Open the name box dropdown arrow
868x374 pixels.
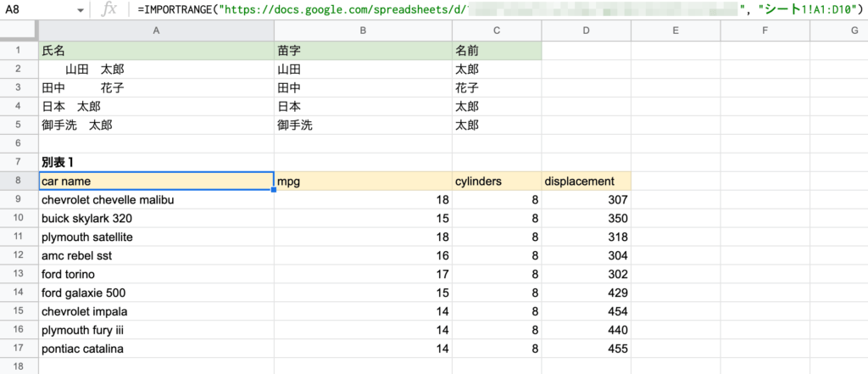tap(79, 11)
